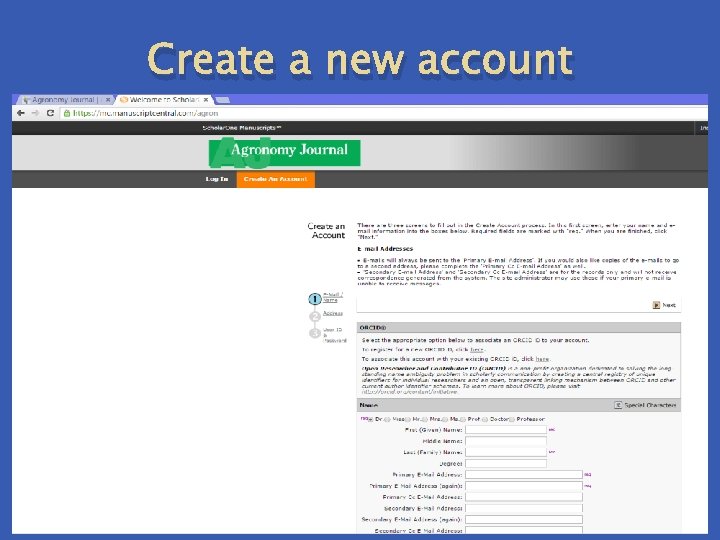The height and width of the screenshot is (540, 720).
Task: Close the Agronomy Journal browser tab
Action: (108, 100)
